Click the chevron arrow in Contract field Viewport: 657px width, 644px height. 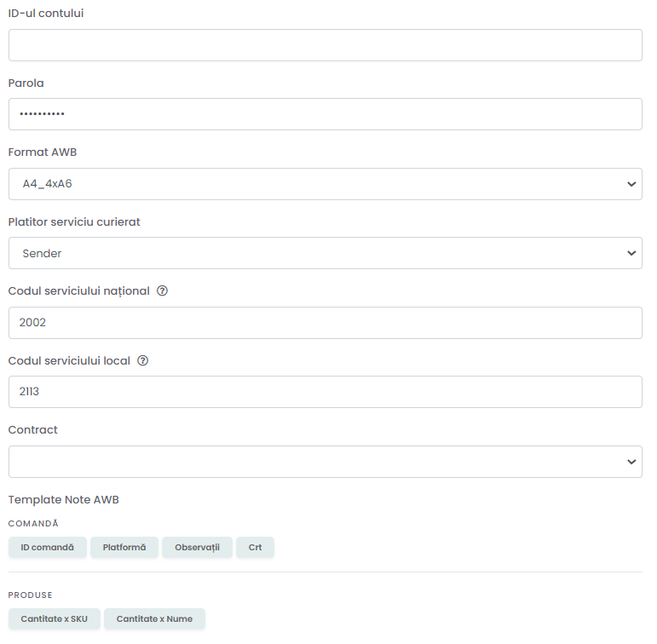631,462
